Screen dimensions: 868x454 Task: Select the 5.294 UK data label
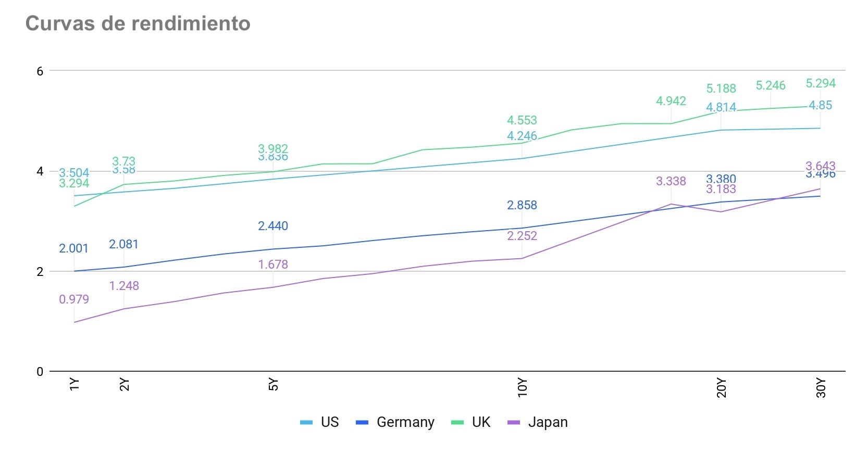(x=821, y=83)
